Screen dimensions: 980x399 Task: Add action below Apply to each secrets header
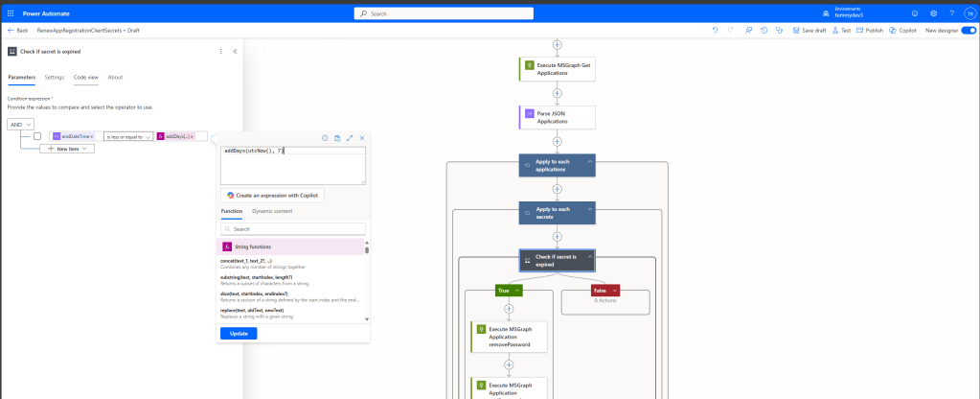tap(557, 237)
